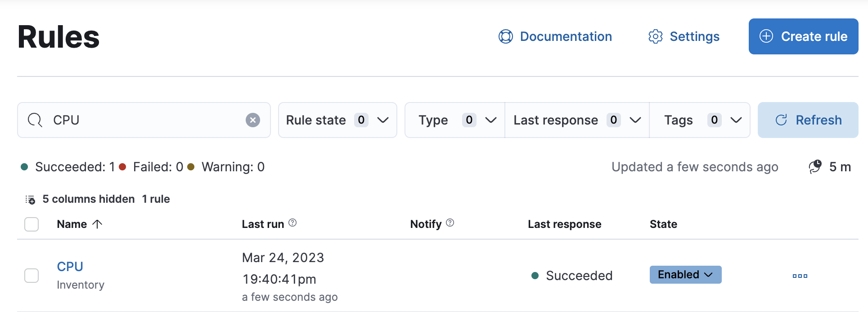Click the Settings gear icon
Image resolution: width=868 pixels, height=312 pixels.
pyautogui.click(x=655, y=36)
